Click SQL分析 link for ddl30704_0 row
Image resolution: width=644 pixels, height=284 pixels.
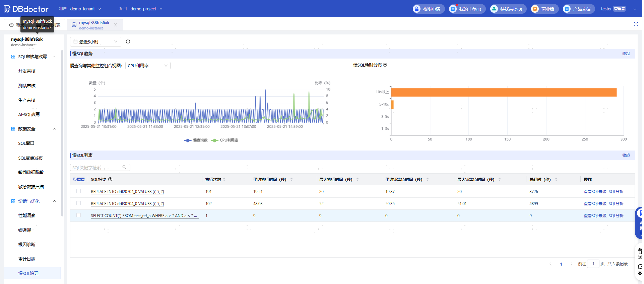(x=616, y=204)
